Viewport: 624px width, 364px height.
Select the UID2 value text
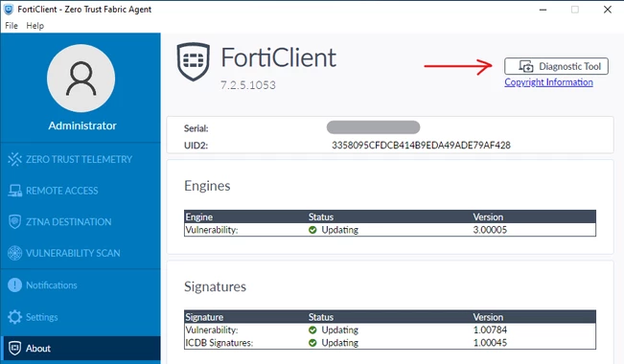421,146
